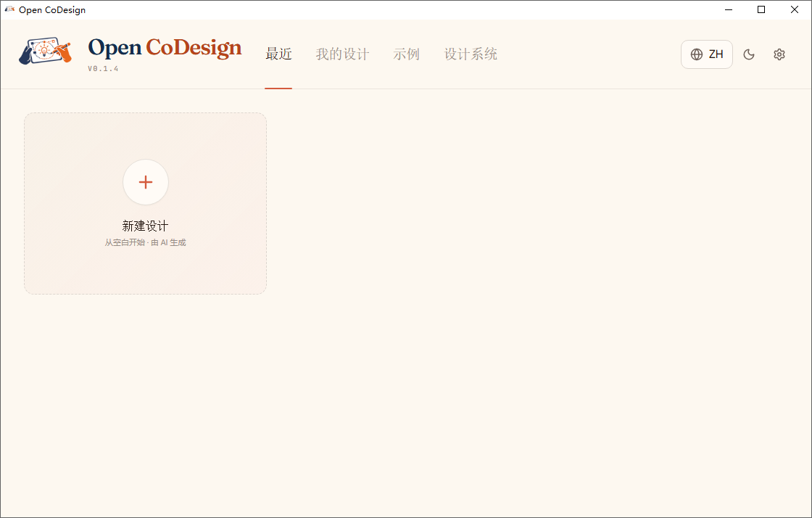The image size is (812, 518).
Task: Click the 新建设计 label text
Action: [146, 226]
